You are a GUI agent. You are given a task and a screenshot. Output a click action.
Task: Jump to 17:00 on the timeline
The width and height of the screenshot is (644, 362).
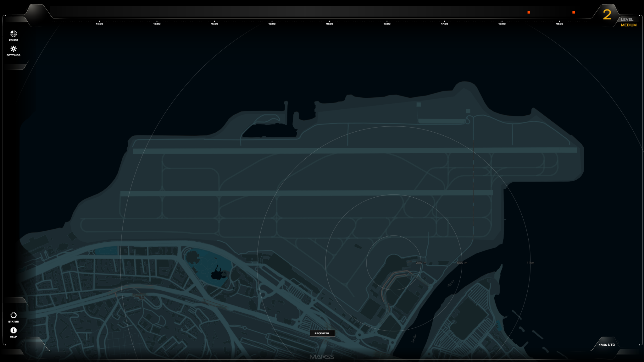[387, 24]
